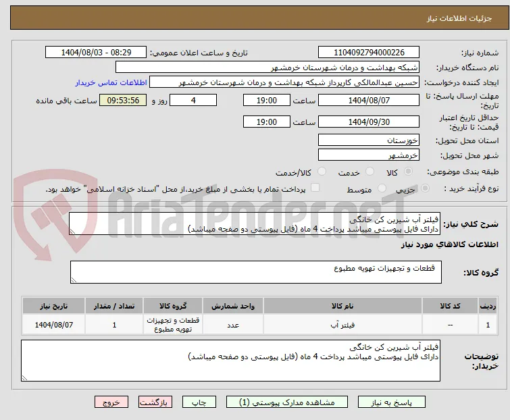Open مشاهده مدارک پیوستی (1) button

pos(287,402)
